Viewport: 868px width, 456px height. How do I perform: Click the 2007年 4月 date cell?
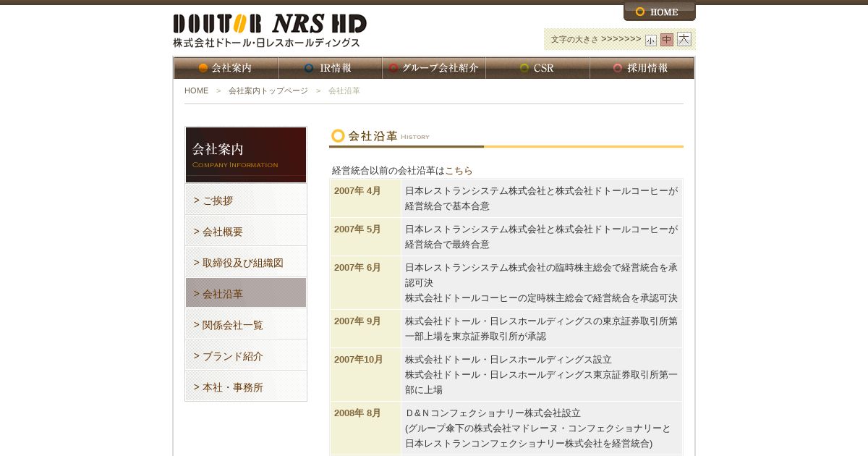click(x=365, y=198)
